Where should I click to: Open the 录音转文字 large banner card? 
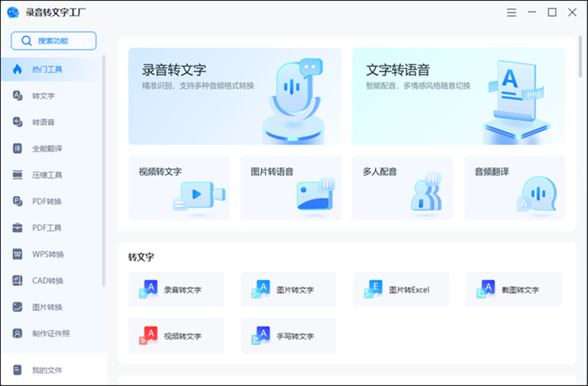click(x=234, y=96)
